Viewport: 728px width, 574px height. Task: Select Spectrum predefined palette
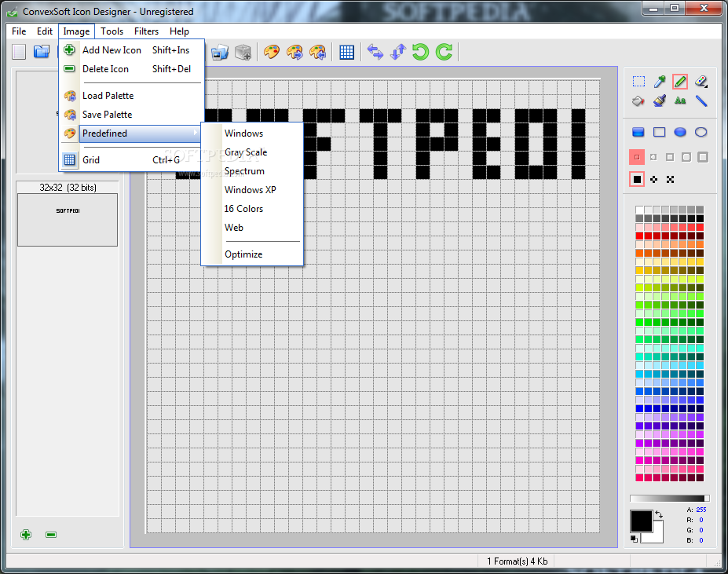[252, 171]
